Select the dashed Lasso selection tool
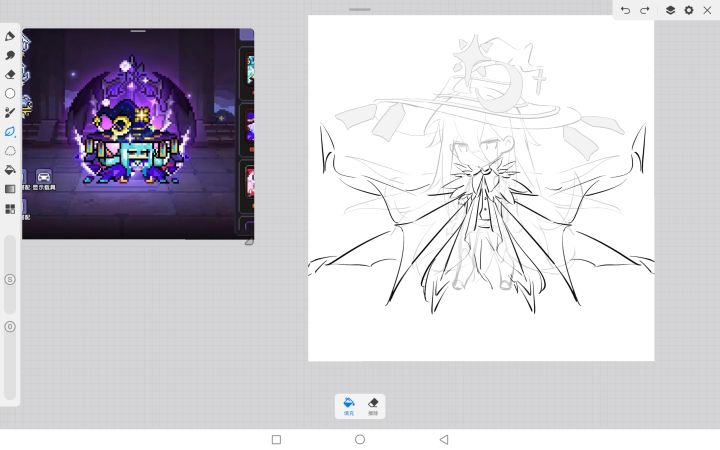This screenshot has height=450, width=720. [x=10, y=151]
